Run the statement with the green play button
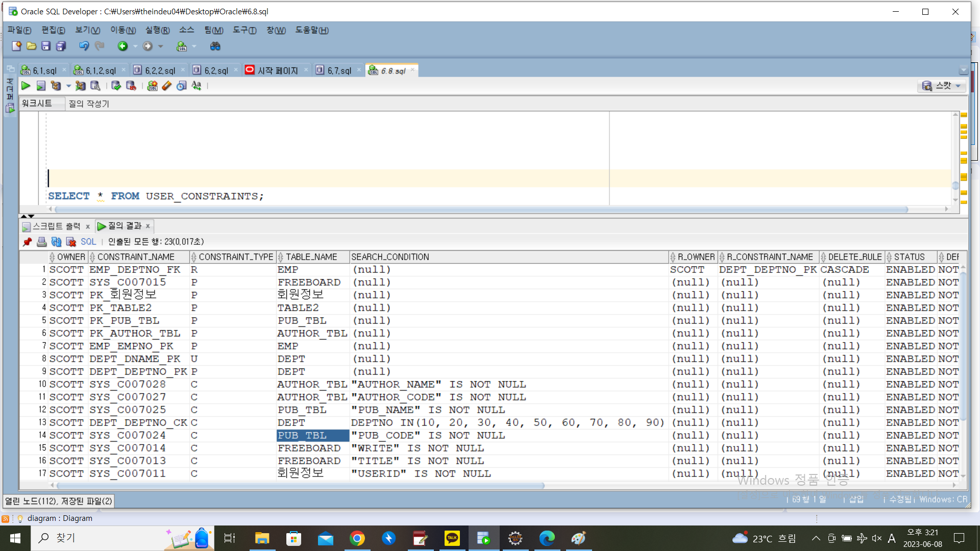This screenshot has width=980, height=551. [x=26, y=86]
